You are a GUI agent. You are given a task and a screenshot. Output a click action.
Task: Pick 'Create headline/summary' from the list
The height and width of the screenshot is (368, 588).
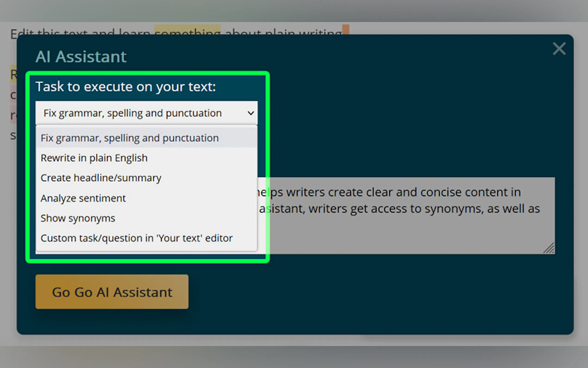[x=101, y=178]
